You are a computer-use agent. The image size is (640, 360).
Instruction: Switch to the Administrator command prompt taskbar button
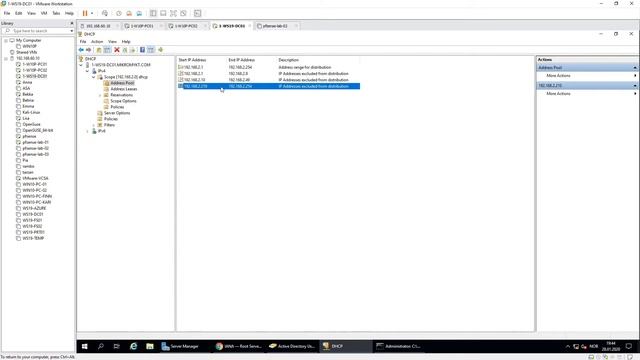(399, 346)
